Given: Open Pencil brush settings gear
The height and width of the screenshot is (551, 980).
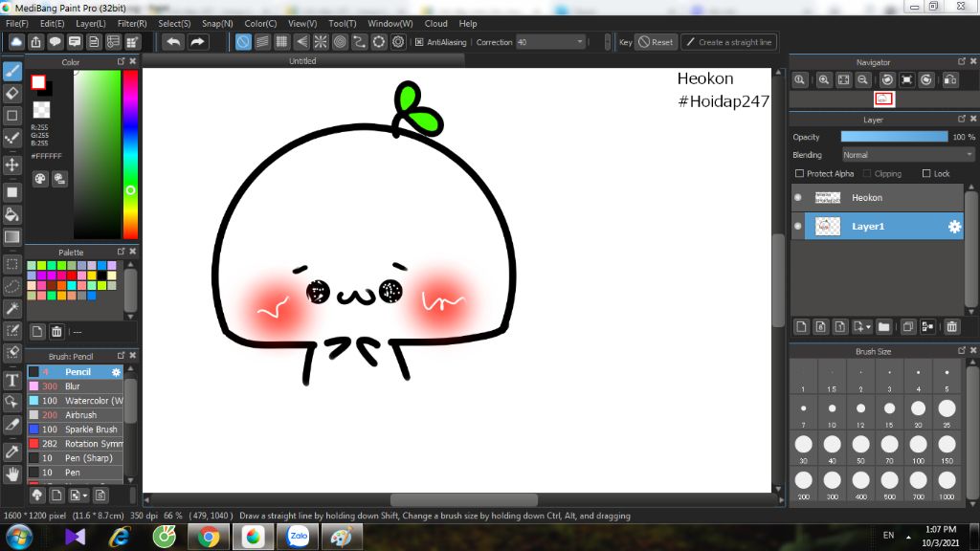Looking at the screenshot, I should pos(116,372).
